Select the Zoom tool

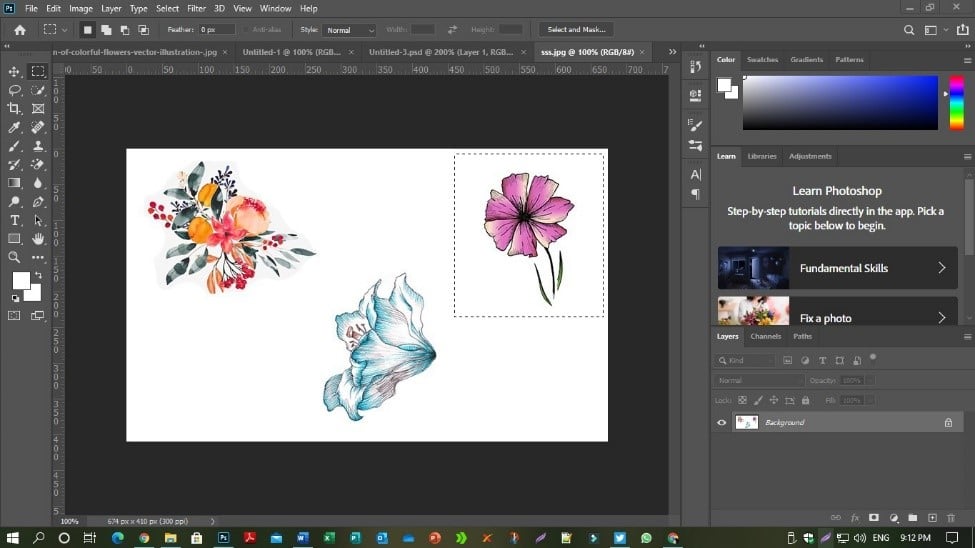14,257
